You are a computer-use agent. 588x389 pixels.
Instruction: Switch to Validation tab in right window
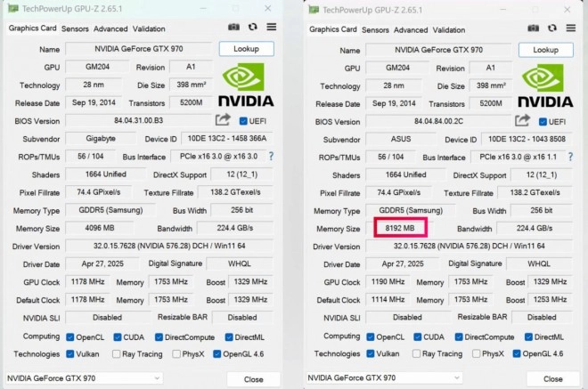(449, 30)
